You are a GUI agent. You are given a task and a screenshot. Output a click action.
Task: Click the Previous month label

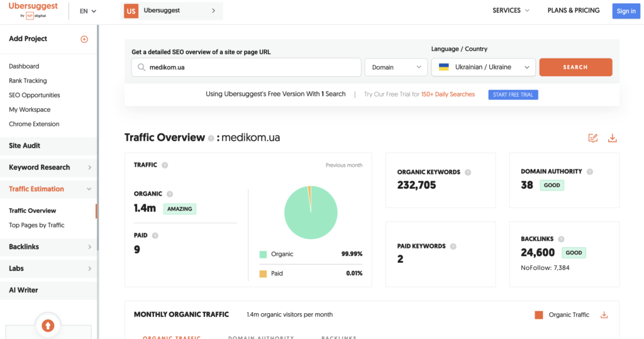(x=344, y=165)
